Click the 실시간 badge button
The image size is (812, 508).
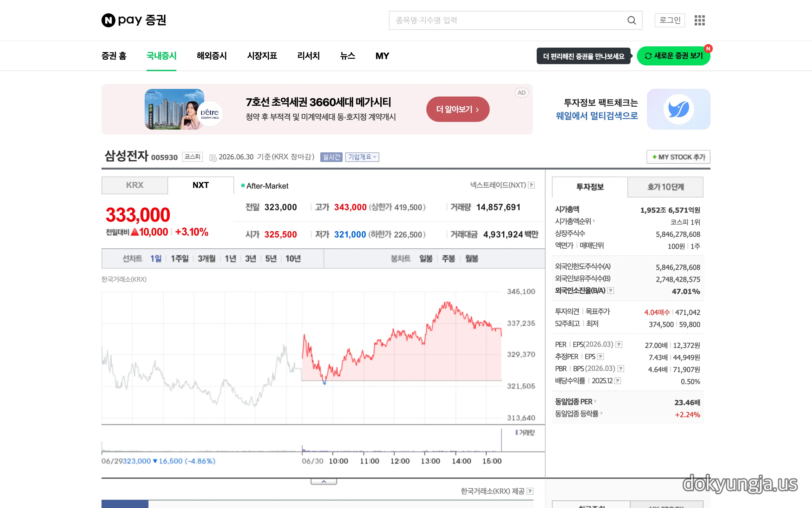331,157
